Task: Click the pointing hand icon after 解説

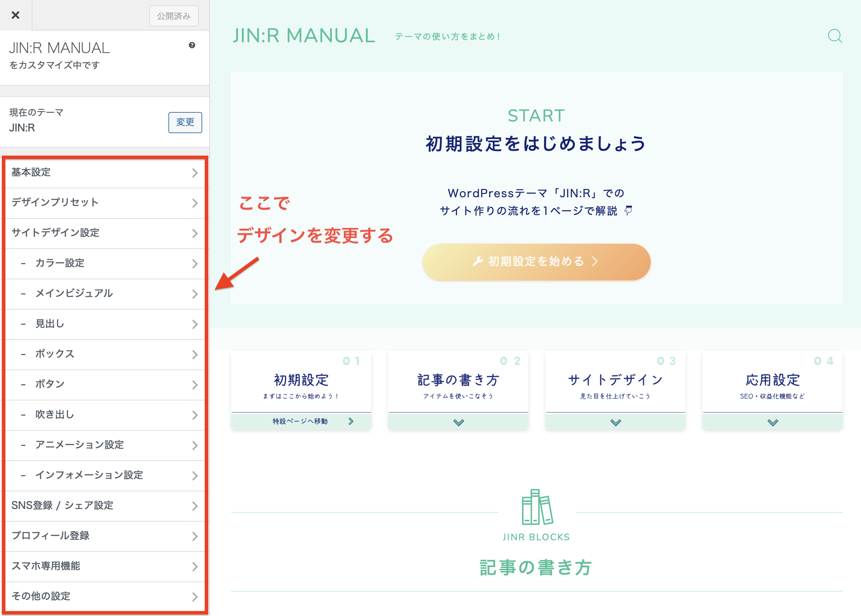Action: click(628, 211)
